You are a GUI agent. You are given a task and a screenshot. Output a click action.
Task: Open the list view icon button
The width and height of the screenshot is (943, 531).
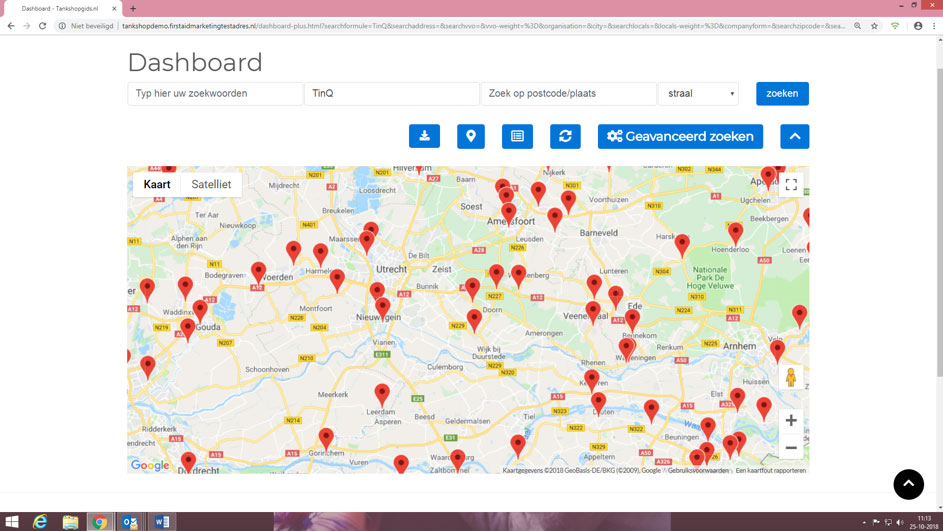(x=517, y=136)
